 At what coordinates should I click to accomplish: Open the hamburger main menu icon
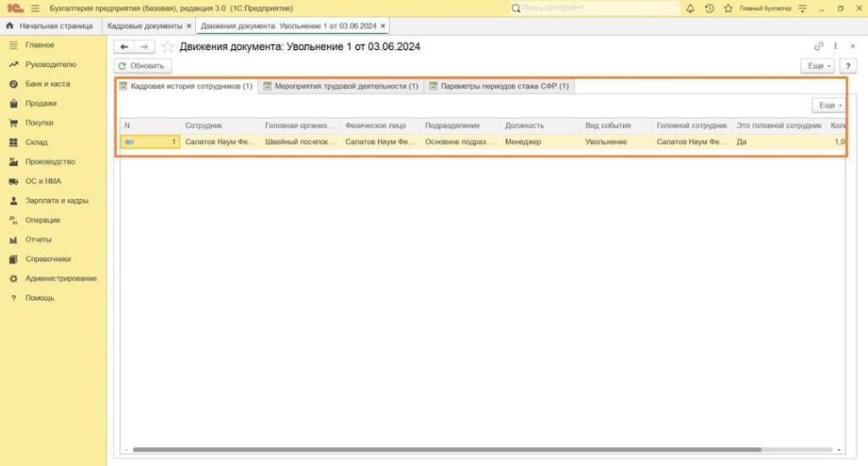tap(35, 8)
